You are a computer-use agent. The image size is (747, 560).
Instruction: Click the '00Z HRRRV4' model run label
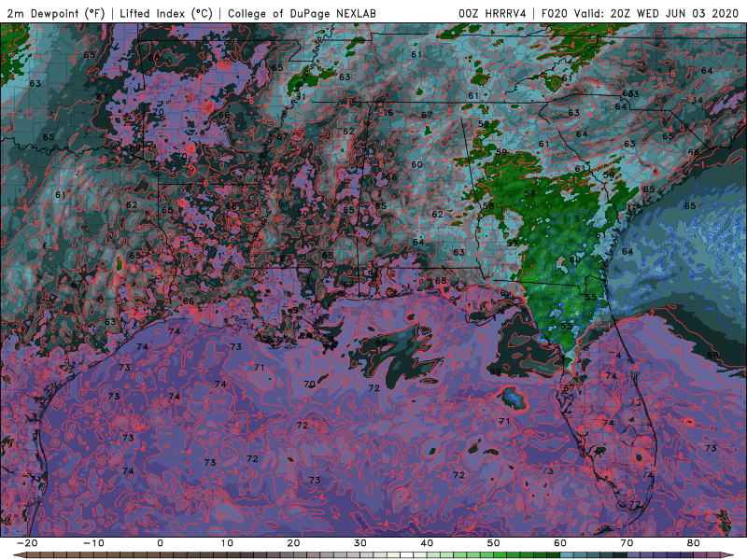tap(493, 13)
